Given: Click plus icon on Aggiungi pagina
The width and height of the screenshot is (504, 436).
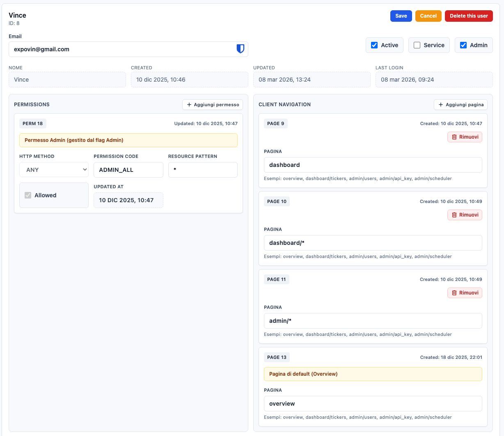Looking at the screenshot, I should pyautogui.click(x=441, y=105).
